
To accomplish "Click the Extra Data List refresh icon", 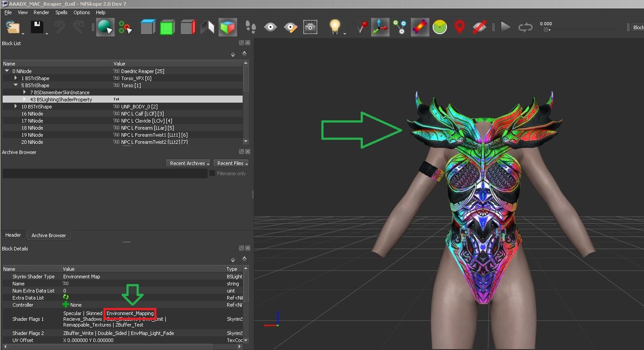I will [x=66, y=297].
